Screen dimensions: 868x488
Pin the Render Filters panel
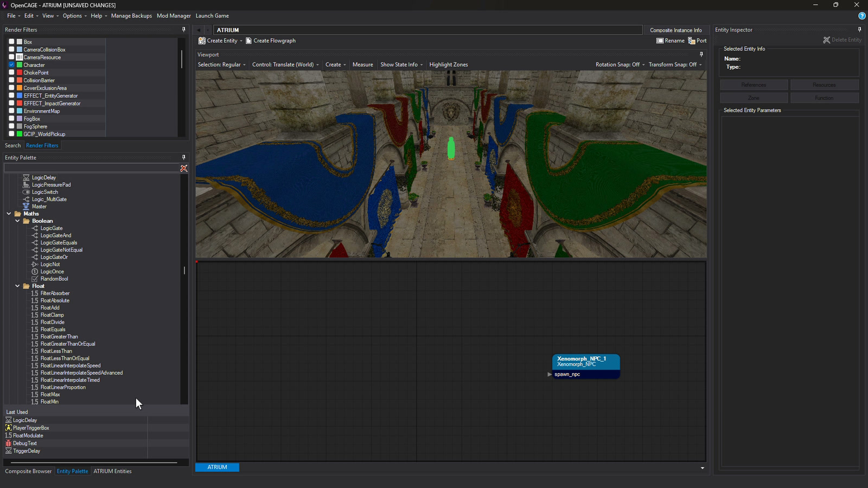[184, 30]
